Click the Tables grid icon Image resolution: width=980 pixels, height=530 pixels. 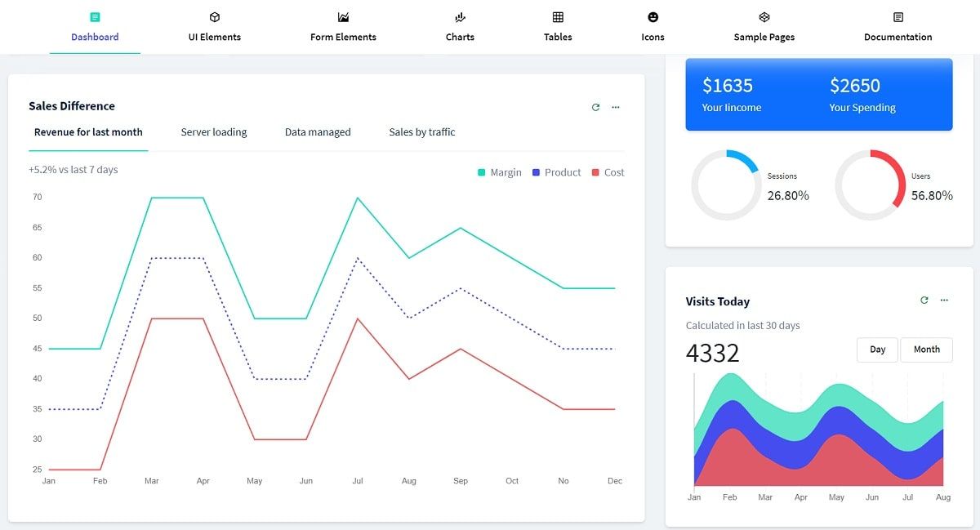pyautogui.click(x=558, y=17)
